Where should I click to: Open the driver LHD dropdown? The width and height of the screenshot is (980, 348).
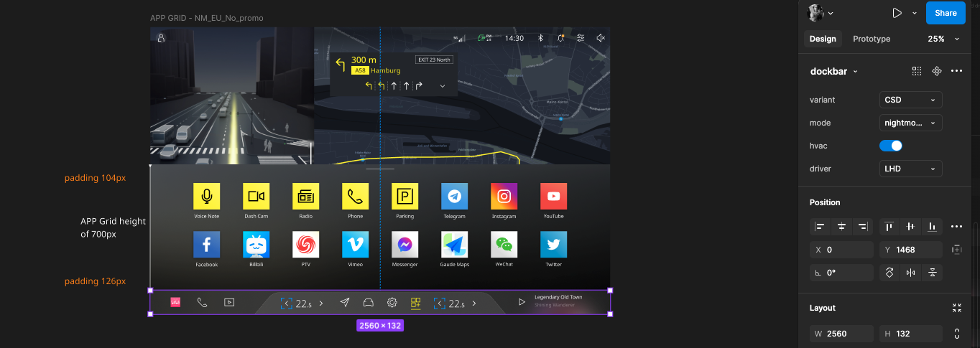tap(910, 169)
